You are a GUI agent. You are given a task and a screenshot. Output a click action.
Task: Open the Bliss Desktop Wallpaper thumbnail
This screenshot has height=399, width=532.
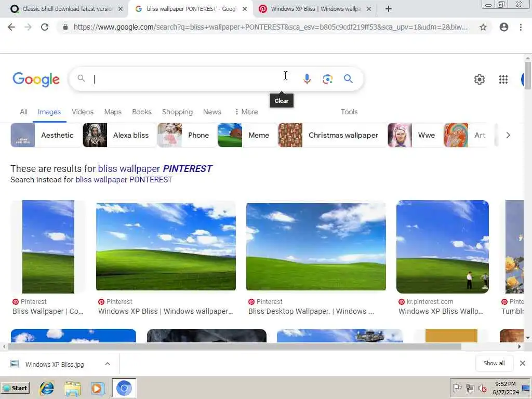click(316, 247)
